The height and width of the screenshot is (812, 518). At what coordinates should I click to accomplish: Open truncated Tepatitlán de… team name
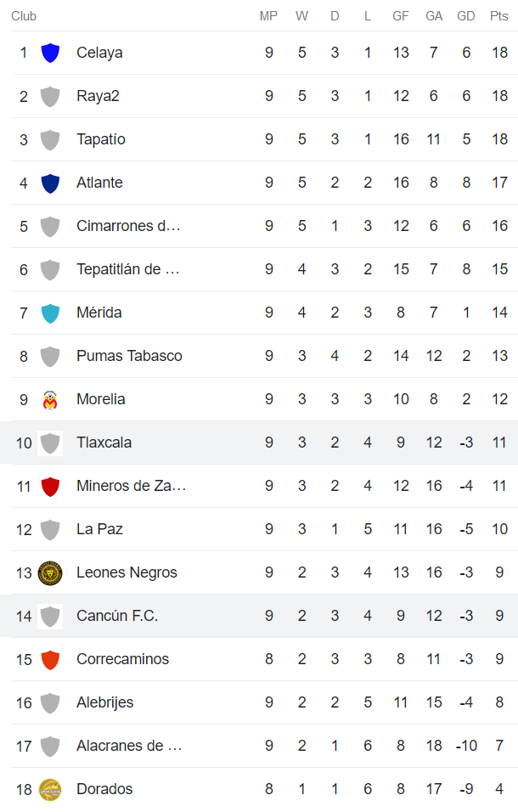click(x=127, y=269)
